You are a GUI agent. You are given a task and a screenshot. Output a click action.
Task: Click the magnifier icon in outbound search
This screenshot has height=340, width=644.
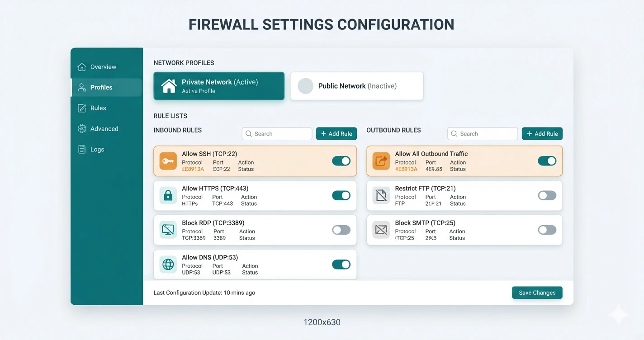point(454,134)
